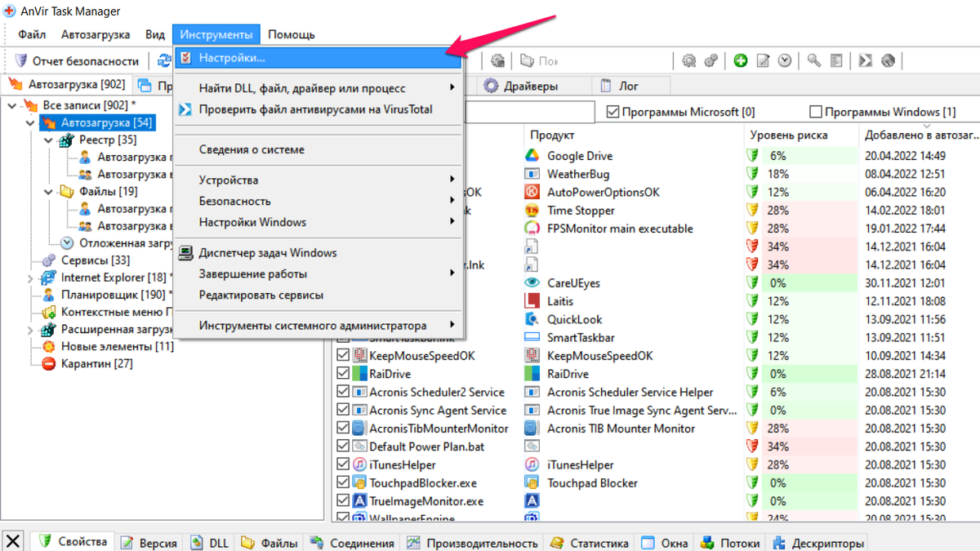Sort by the Уровень риска column header
The image size is (980, 551).
click(800, 135)
